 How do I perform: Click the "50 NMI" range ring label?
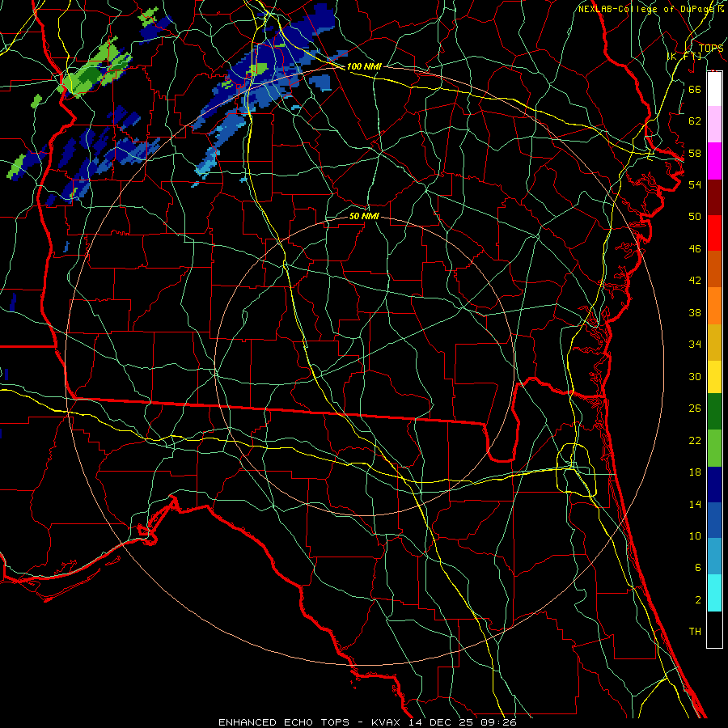tap(364, 216)
